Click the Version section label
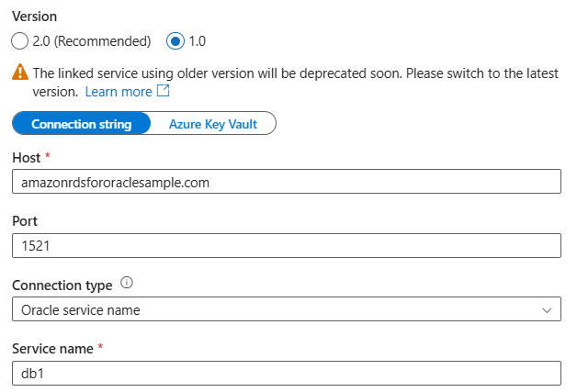Viewport: 577px width, 392px height. tap(36, 17)
